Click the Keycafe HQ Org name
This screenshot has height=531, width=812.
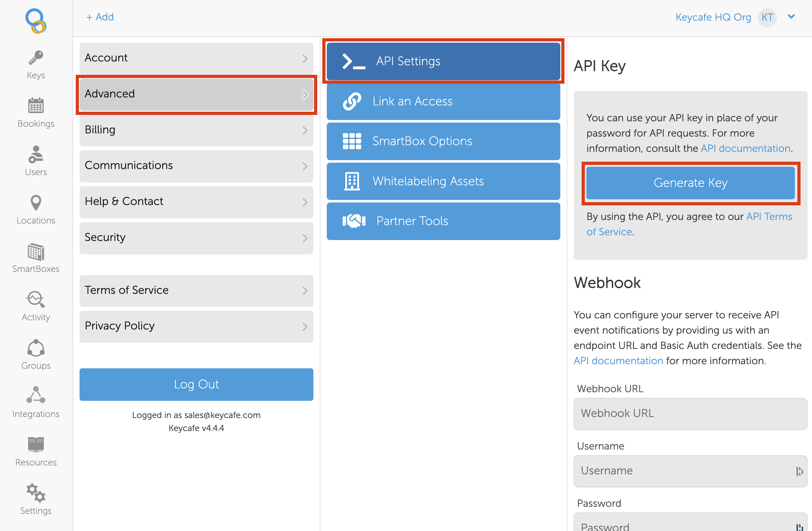[x=713, y=17]
